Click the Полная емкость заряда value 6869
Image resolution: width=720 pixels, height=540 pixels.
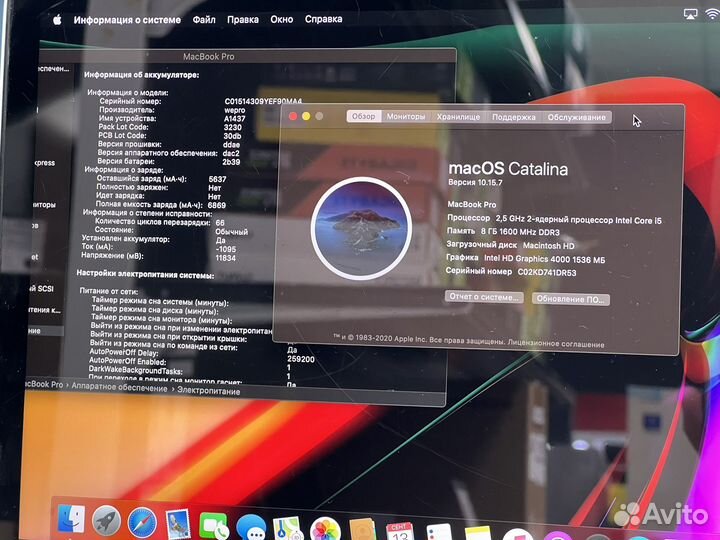click(217, 205)
